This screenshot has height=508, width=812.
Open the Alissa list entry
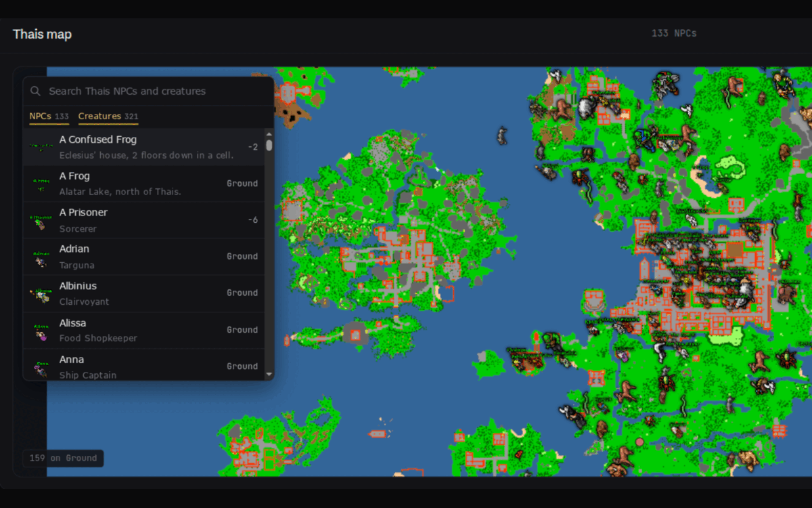144,330
